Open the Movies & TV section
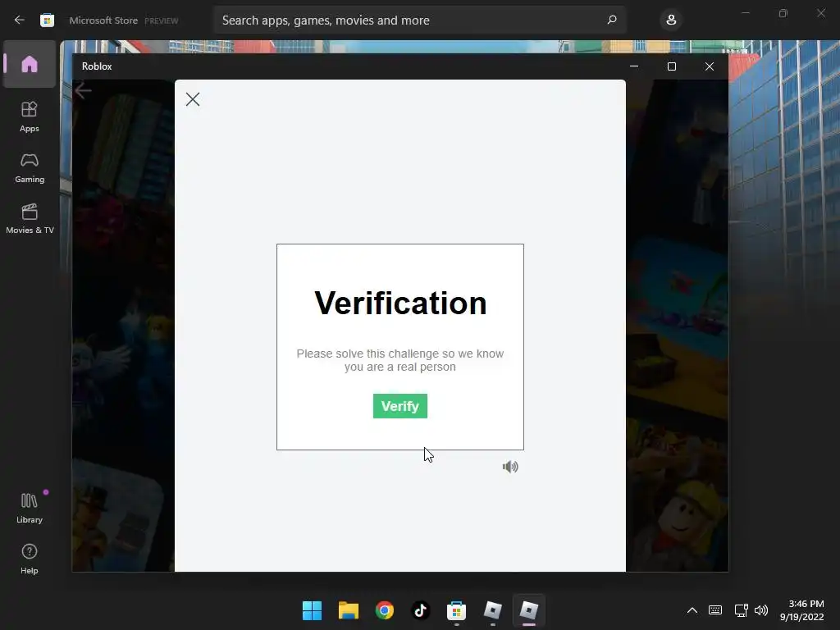The width and height of the screenshot is (840, 630). click(x=30, y=219)
